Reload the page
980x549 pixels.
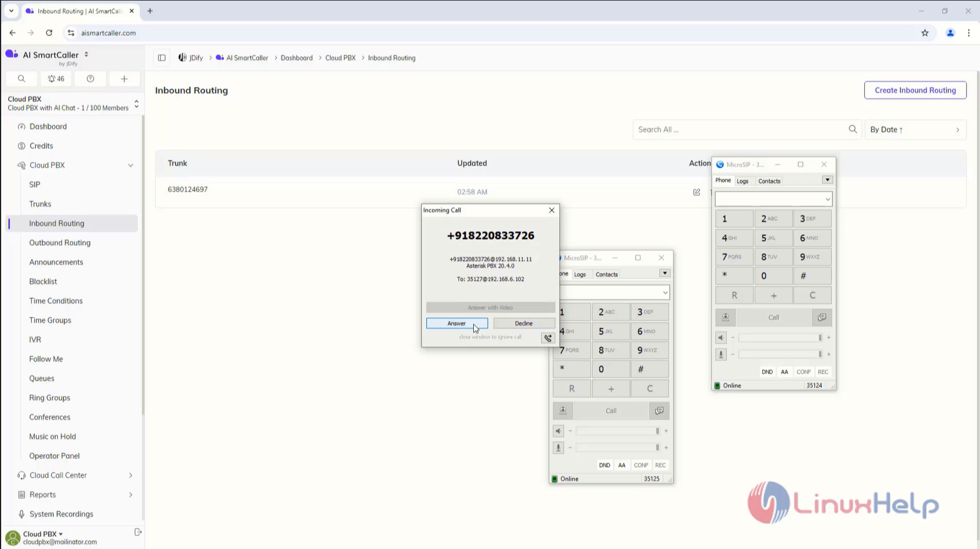tap(49, 33)
